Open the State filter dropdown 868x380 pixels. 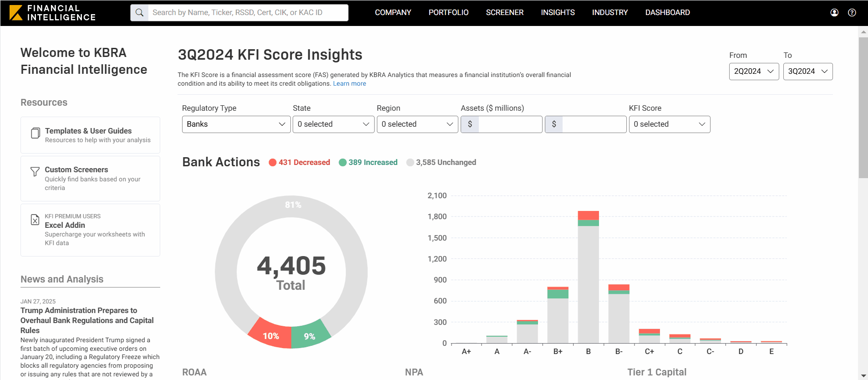333,124
